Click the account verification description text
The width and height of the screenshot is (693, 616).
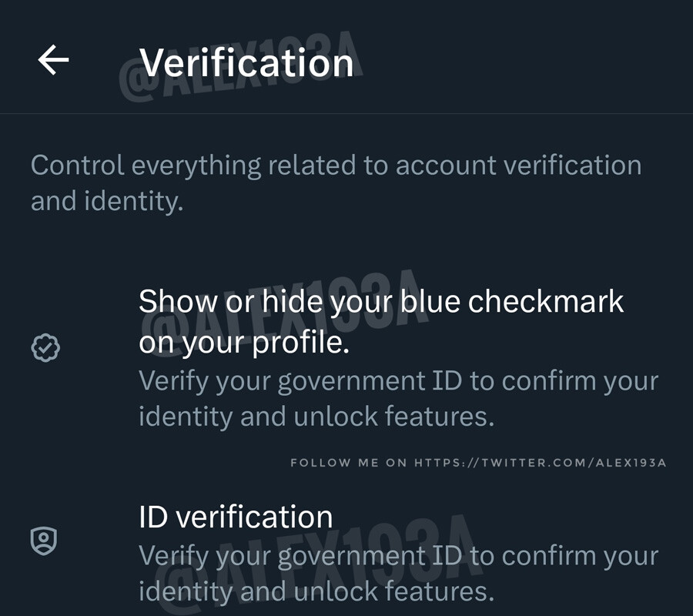336,183
